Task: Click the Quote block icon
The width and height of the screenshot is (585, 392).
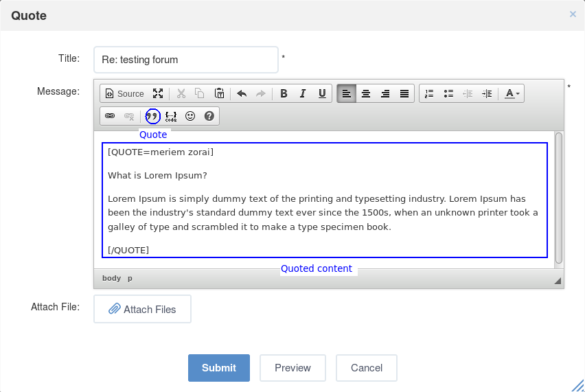Action: point(152,116)
